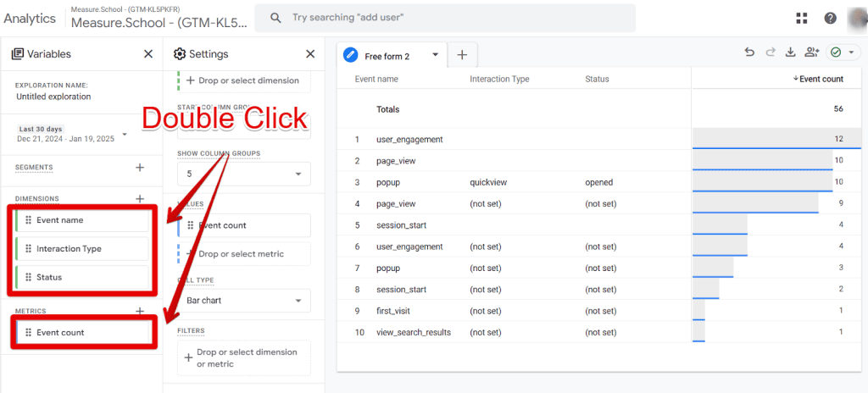Open the Show column groups dropdown
Screen dimensions: 868x393
(x=244, y=174)
